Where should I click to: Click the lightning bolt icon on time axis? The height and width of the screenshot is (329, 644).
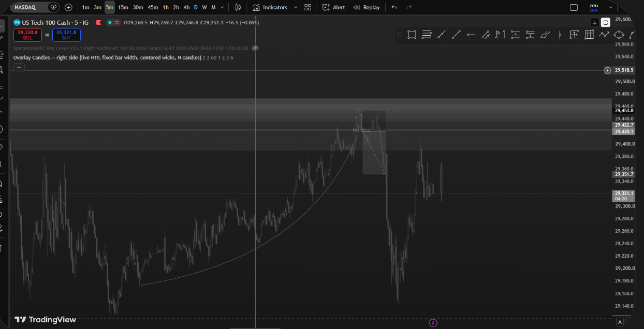433,323
